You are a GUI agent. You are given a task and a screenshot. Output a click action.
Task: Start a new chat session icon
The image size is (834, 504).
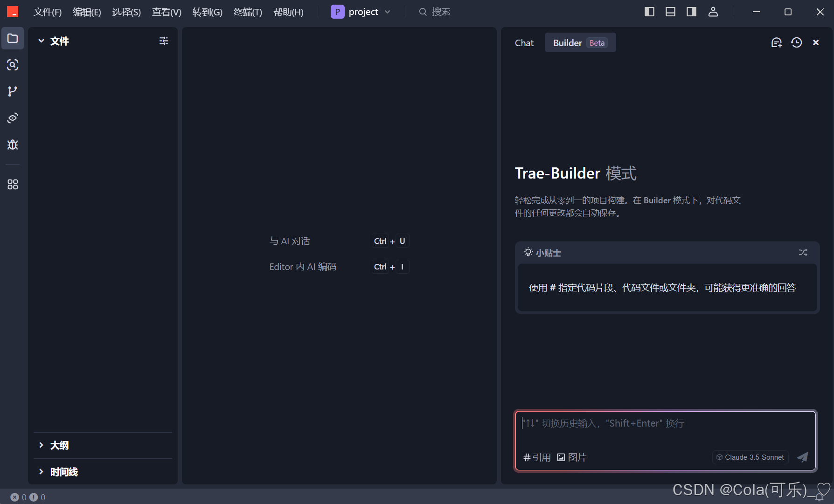(x=776, y=42)
